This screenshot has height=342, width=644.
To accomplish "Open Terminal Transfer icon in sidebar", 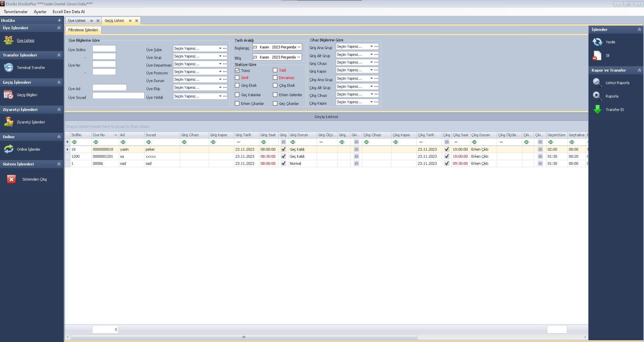I will coord(8,67).
